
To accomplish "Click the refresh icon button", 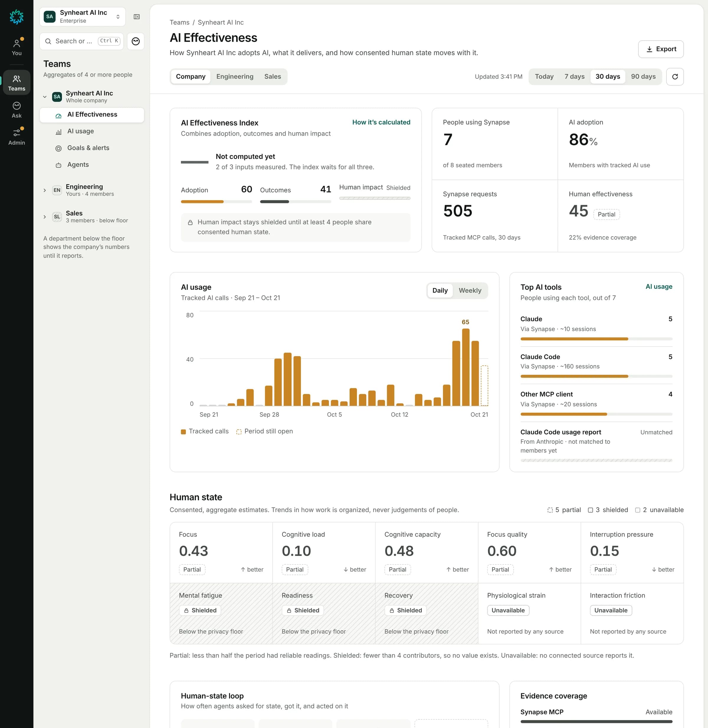I will point(675,77).
